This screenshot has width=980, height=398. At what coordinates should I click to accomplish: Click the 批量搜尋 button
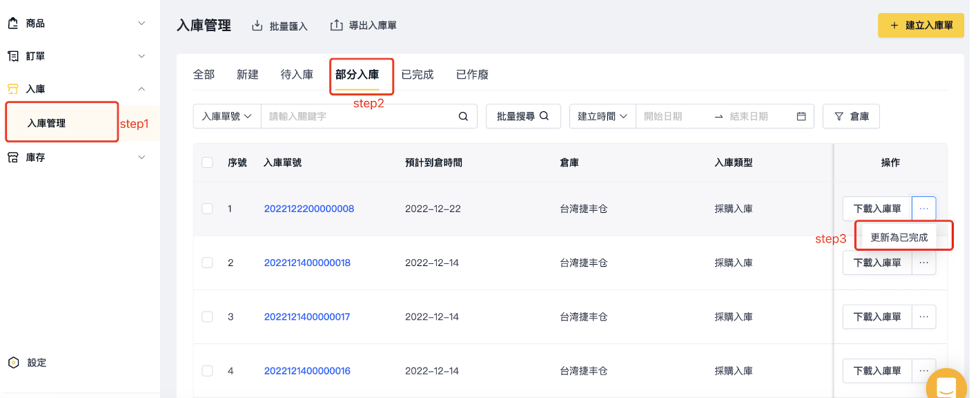click(x=523, y=117)
